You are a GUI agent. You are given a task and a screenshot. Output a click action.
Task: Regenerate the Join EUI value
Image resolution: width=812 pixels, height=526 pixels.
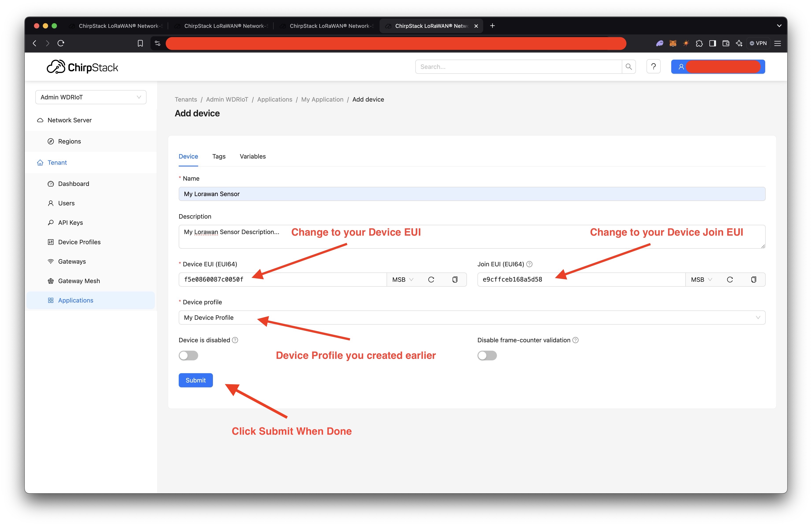point(730,280)
